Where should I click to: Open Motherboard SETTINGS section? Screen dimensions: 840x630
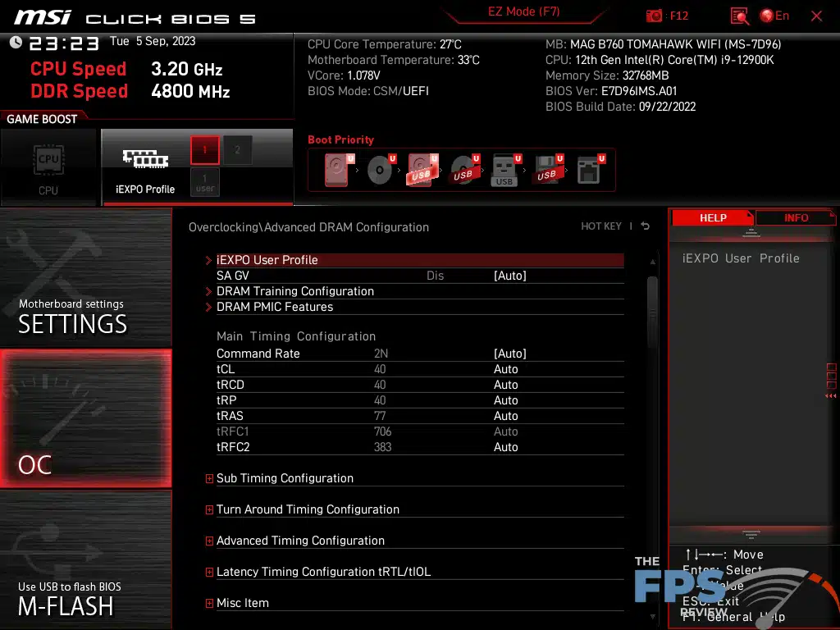pos(85,277)
